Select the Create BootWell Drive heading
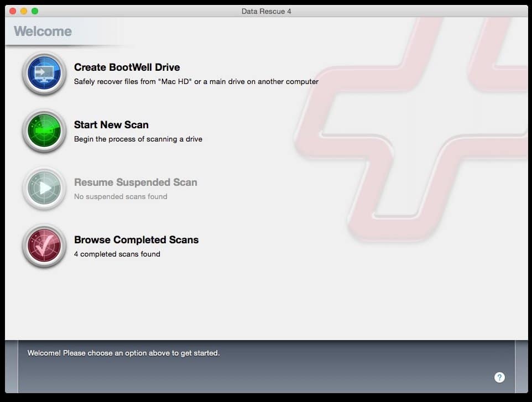This screenshot has width=532, height=402. (127, 67)
